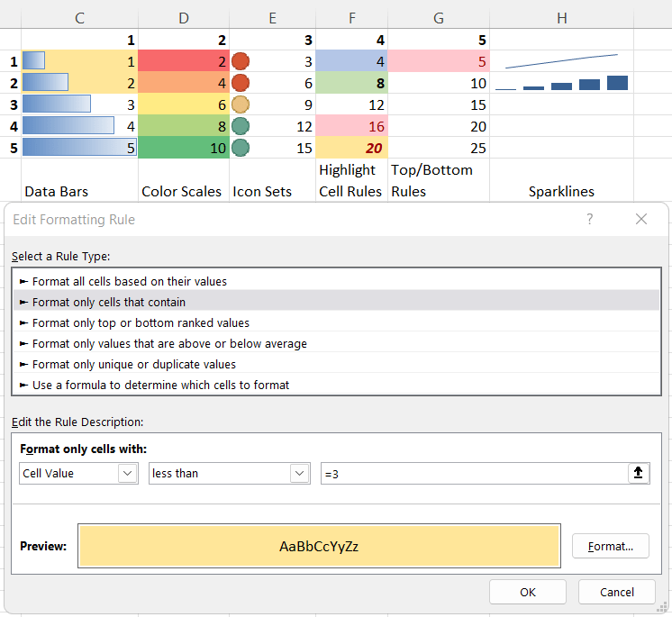Click the 'Top/Bottom Rules' label cell

(439, 180)
